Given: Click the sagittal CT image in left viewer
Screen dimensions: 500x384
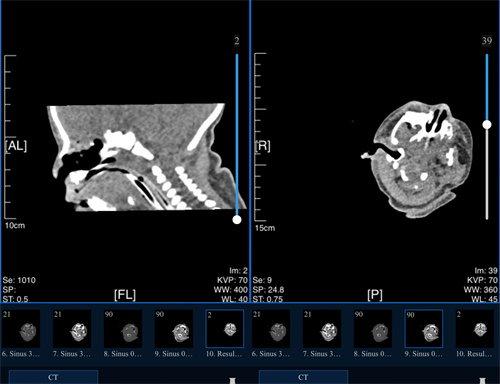Looking at the screenshot, I should [x=147, y=157].
